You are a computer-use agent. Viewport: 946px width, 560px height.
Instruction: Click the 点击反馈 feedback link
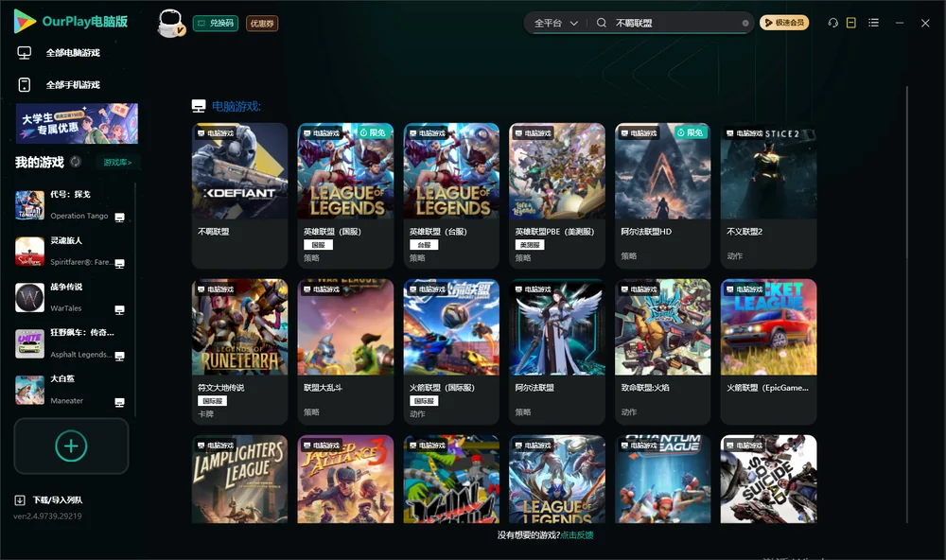pyautogui.click(x=577, y=534)
